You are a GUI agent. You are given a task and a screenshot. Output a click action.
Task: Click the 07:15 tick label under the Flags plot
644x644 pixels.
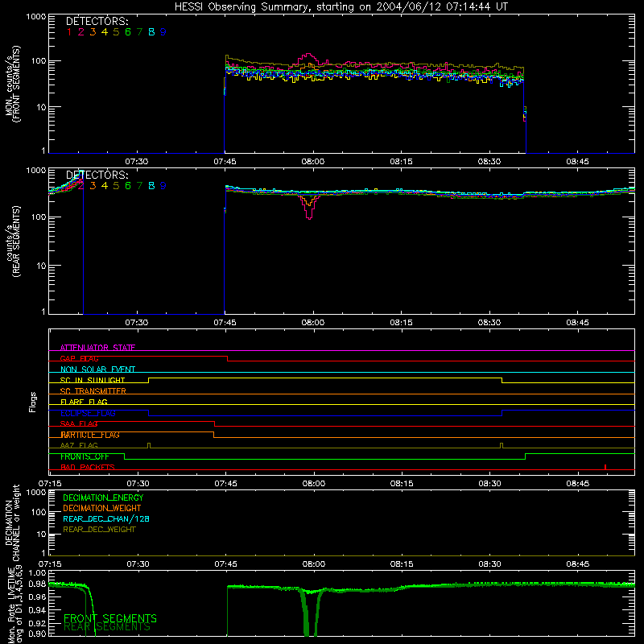[x=50, y=484]
